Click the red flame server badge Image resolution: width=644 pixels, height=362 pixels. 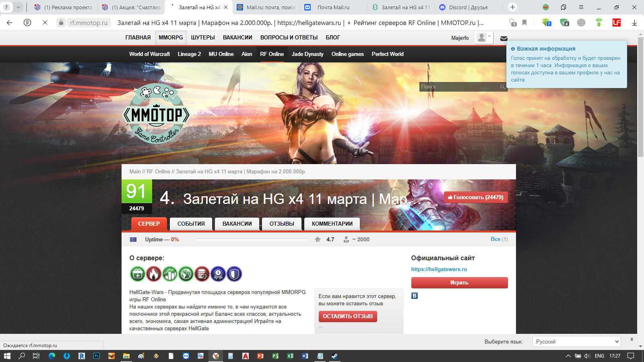(x=154, y=274)
